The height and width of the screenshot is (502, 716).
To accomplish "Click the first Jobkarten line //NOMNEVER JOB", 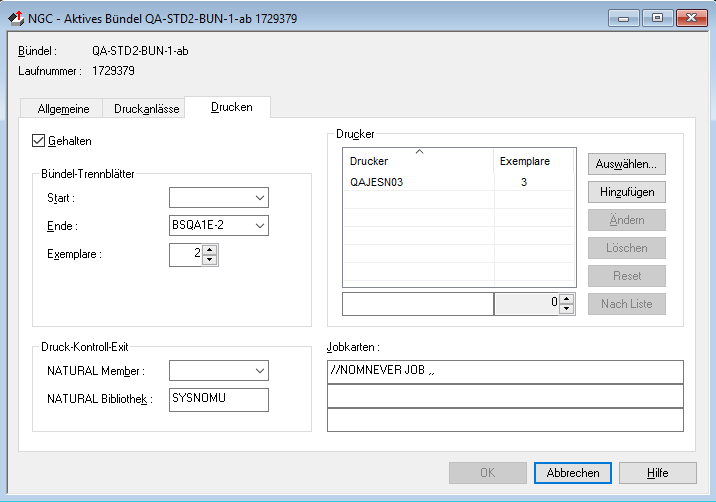I will (x=504, y=371).
